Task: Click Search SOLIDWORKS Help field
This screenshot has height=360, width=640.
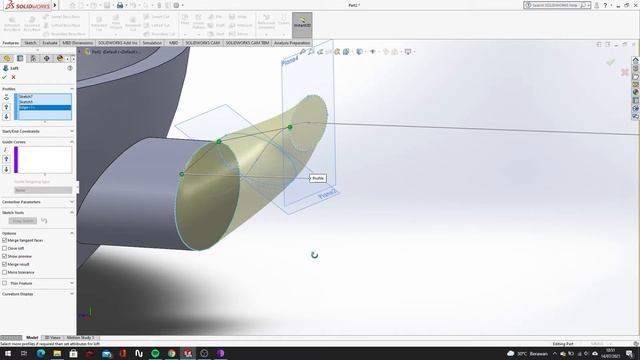Action: (556, 5)
